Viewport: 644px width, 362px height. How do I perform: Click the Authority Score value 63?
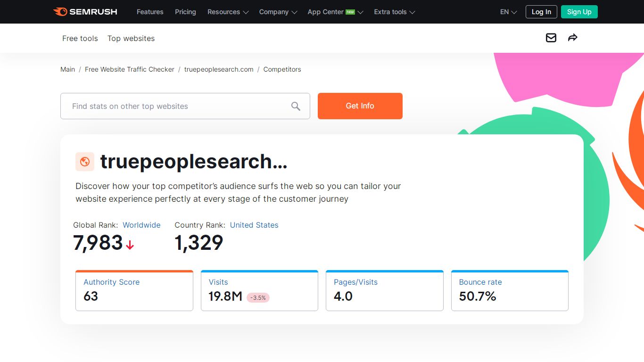coord(91,296)
